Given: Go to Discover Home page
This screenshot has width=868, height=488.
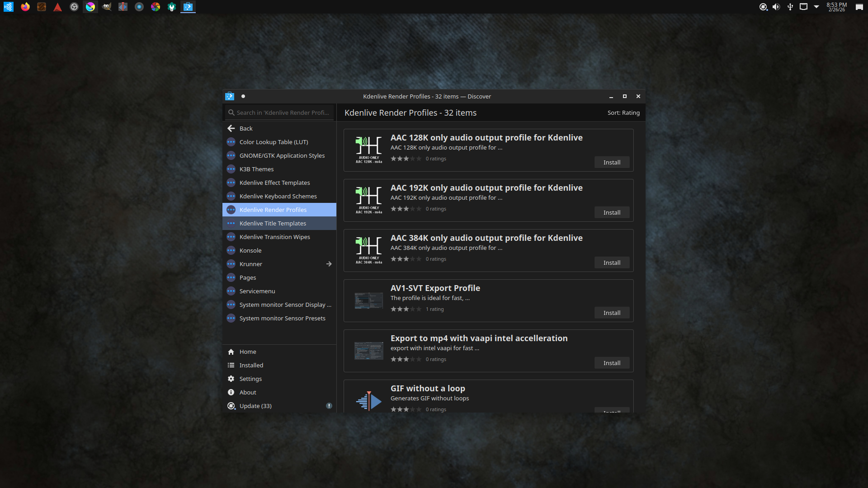Looking at the screenshot, I should (279, 352).
